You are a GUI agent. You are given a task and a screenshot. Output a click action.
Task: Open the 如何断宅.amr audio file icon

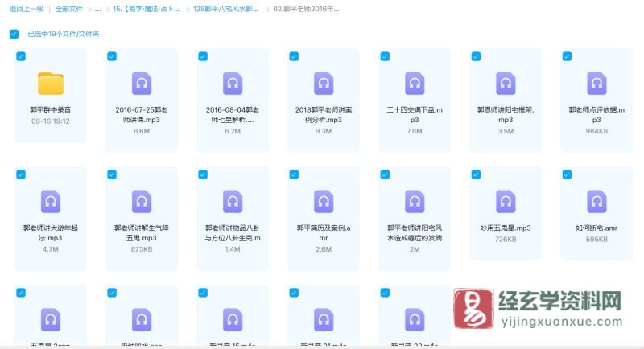coord(597,201)
